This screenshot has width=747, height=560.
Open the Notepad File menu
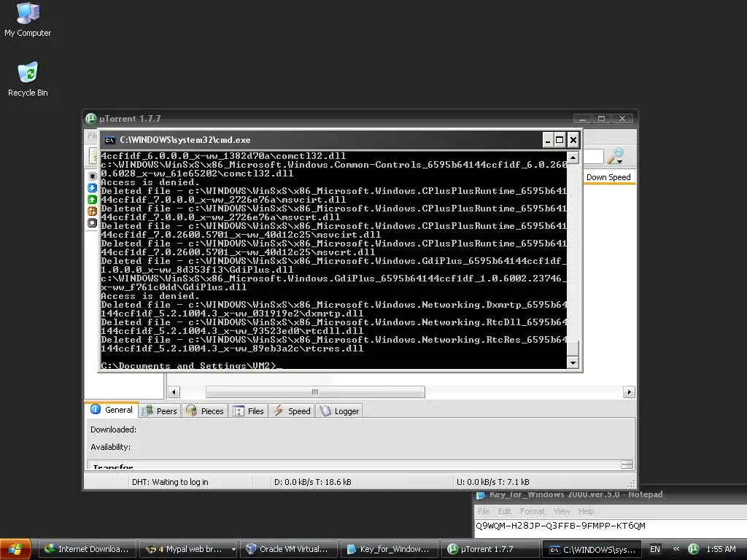pos(484,511)
